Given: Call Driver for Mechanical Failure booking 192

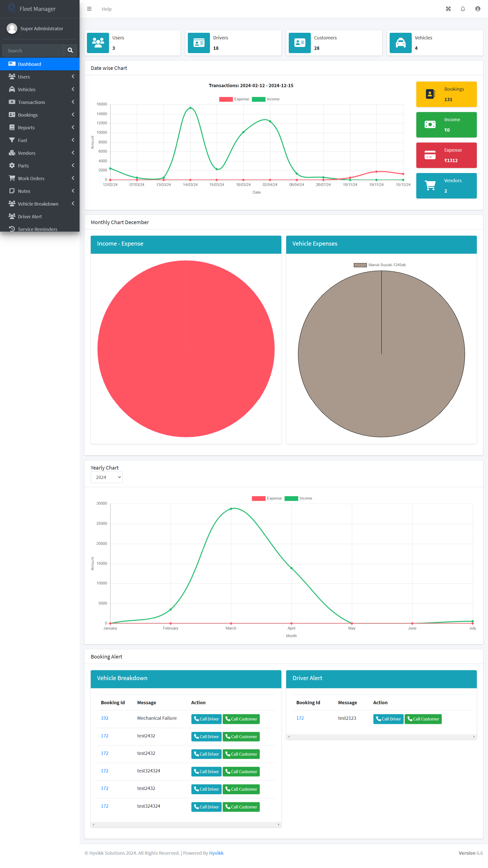Looking at the screenshot, I should click(x=206, y=719).
